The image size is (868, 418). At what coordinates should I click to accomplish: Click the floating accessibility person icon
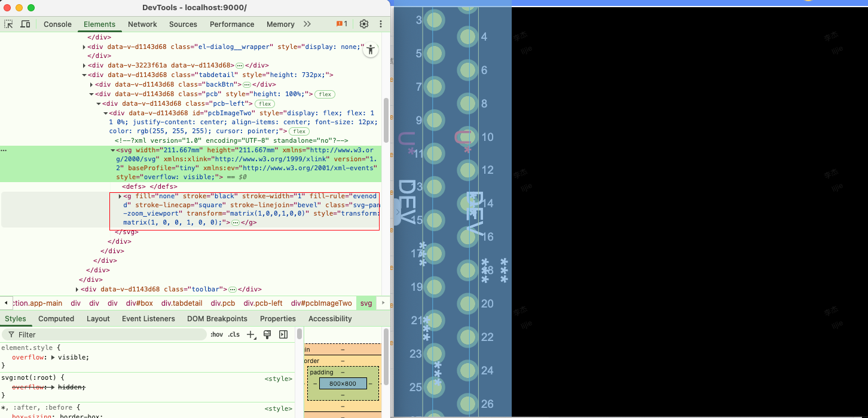(371, 50)
